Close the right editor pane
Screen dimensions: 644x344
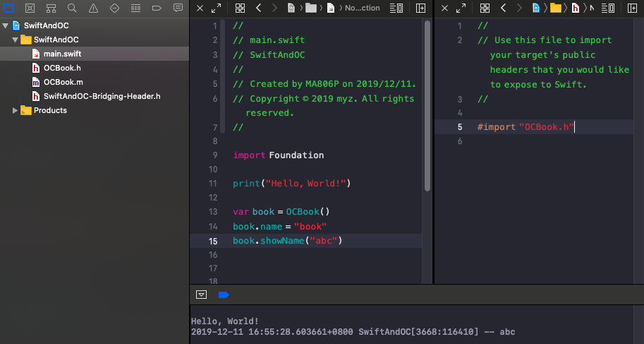coord(444,8)
